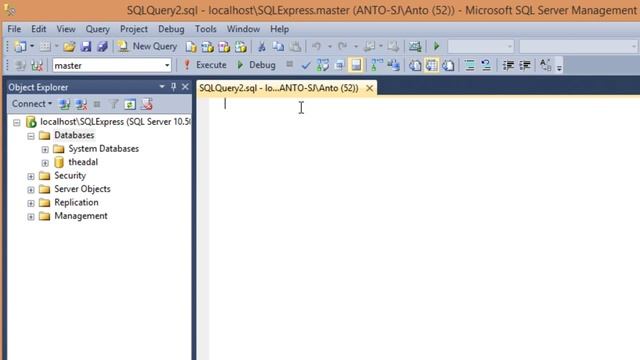640x360 pixels.
Task: Click the Execute button
Action: (x=205, y=65)
